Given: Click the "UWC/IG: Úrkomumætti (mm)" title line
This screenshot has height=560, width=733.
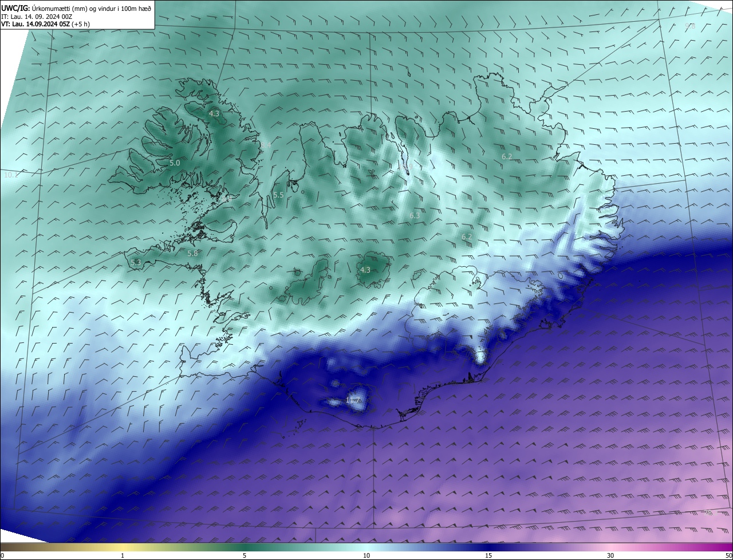Looking at the screenshot, I should pyautogui.click(x=76, y=8).
